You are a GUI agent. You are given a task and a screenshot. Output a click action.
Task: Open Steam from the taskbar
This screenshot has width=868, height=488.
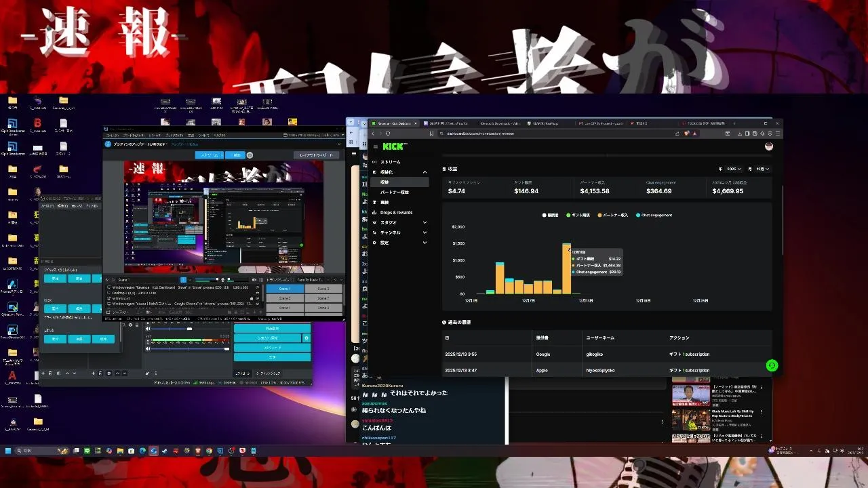(165, 451)
